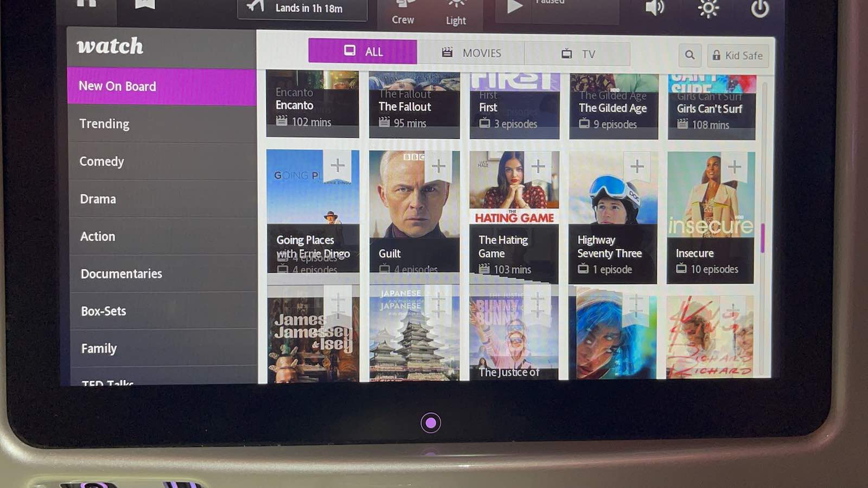Image resolution: width=868 pixels, height=488 pixels.
Task: Open the Action category
Action: 163,236
